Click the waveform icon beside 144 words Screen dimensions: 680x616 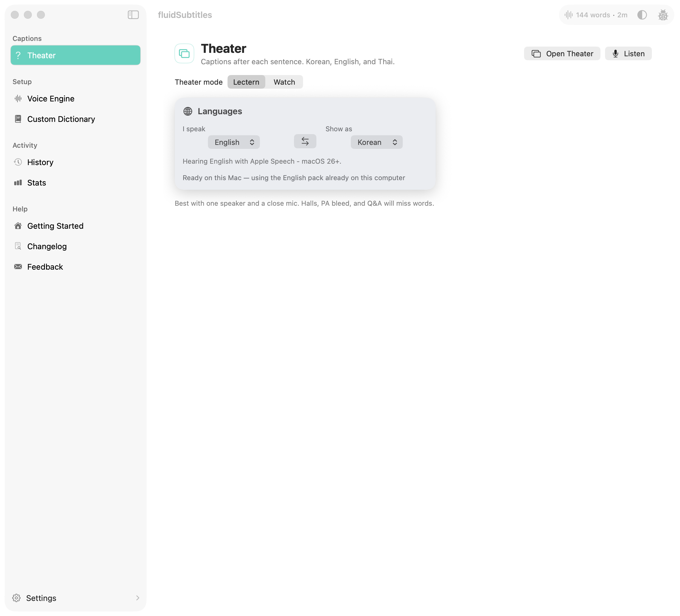point(569,15)
